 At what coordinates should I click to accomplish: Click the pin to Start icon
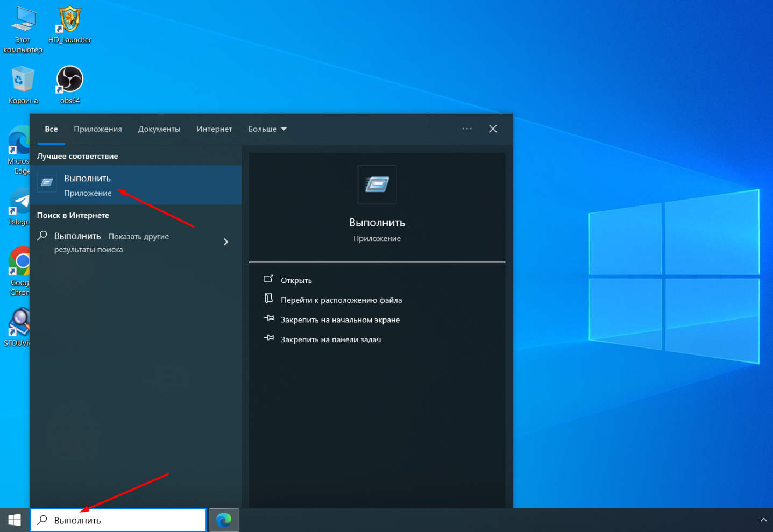[x=269, y=318]
